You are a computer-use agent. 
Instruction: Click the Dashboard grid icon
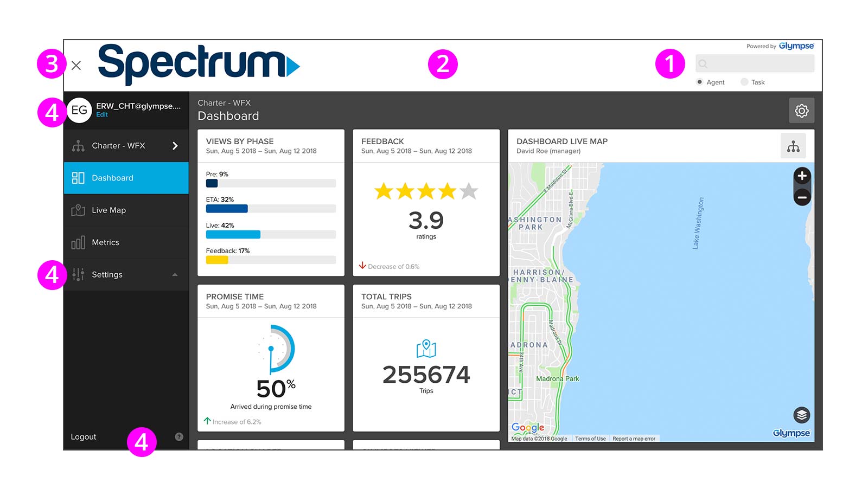coord(78,178)
